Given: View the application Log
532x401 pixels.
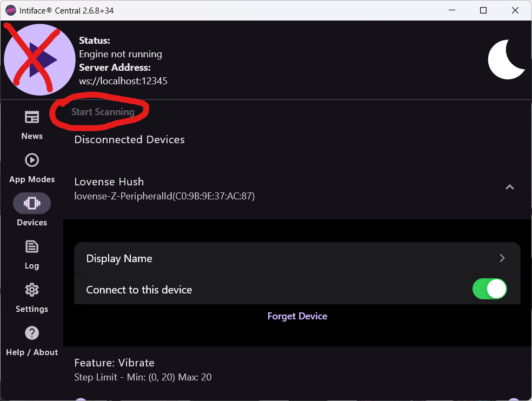Looking at the screenshot, I should pyautogui.click(x=31, y=253).
